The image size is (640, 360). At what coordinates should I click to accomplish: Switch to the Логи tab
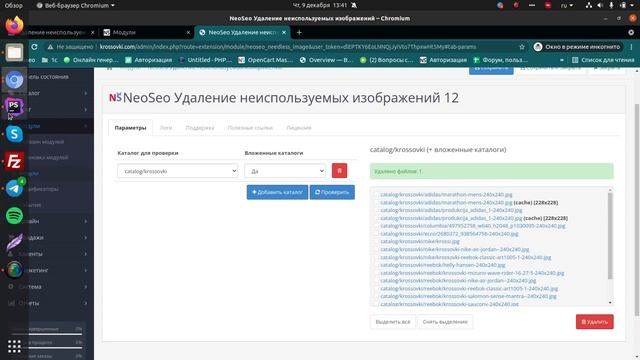[x=166, y=128]
